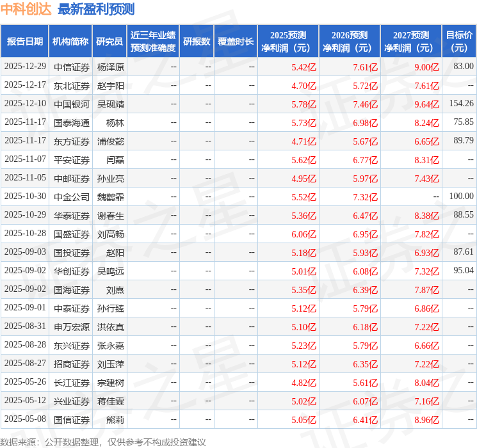
Task: Click the 研究员 column header
Action: (x=109, y=42)
